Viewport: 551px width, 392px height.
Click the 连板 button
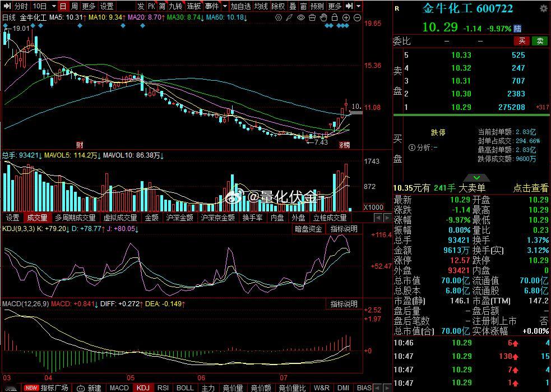coord(193,6)
